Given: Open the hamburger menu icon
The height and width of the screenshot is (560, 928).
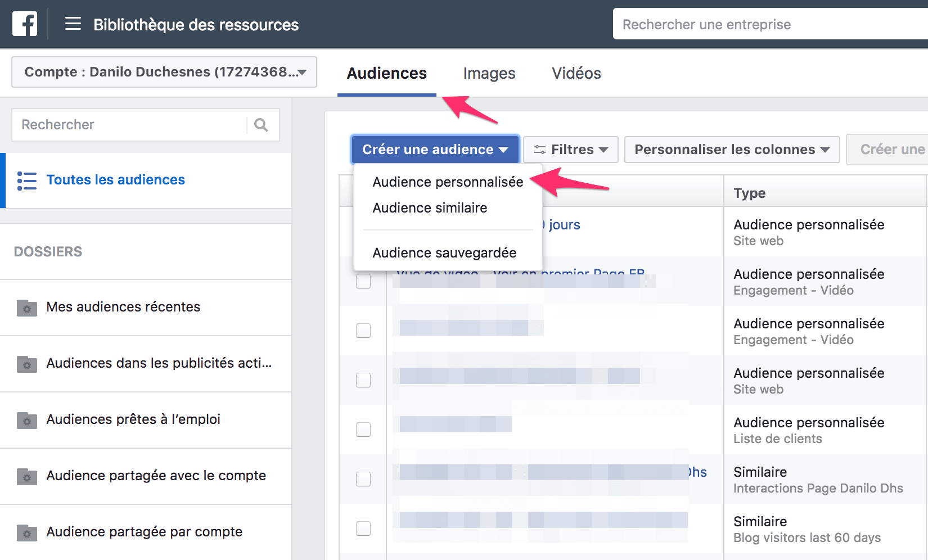Looking at the screenshot, I should coord(73,24).
